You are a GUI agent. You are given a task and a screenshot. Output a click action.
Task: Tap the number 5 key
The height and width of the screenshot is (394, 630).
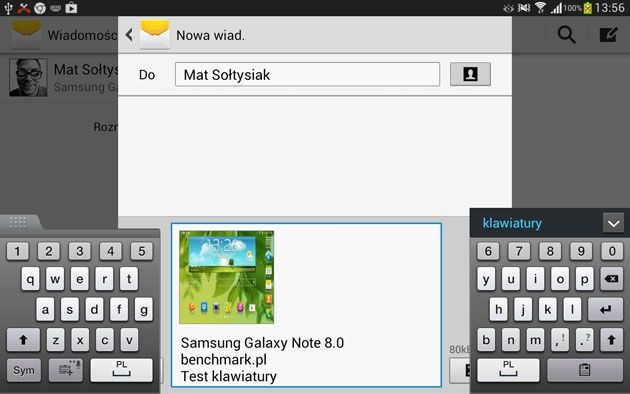point(141,251)
